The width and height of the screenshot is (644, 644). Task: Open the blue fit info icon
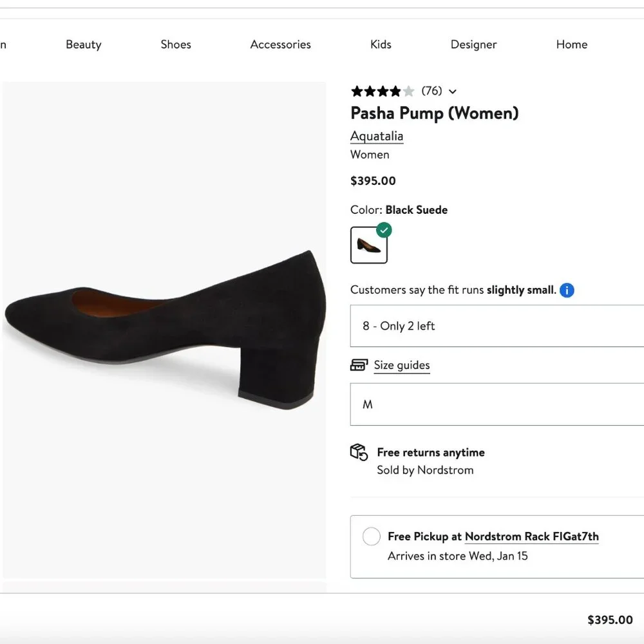click(x=567, y=290)
